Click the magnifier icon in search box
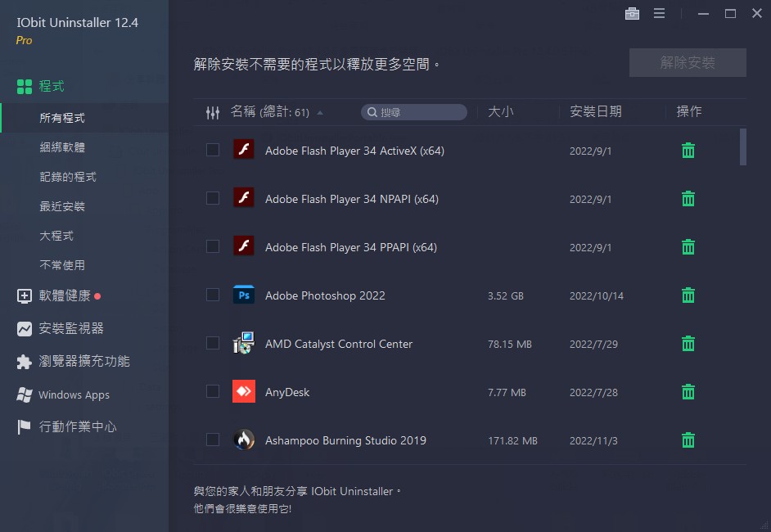 (372, 112)
